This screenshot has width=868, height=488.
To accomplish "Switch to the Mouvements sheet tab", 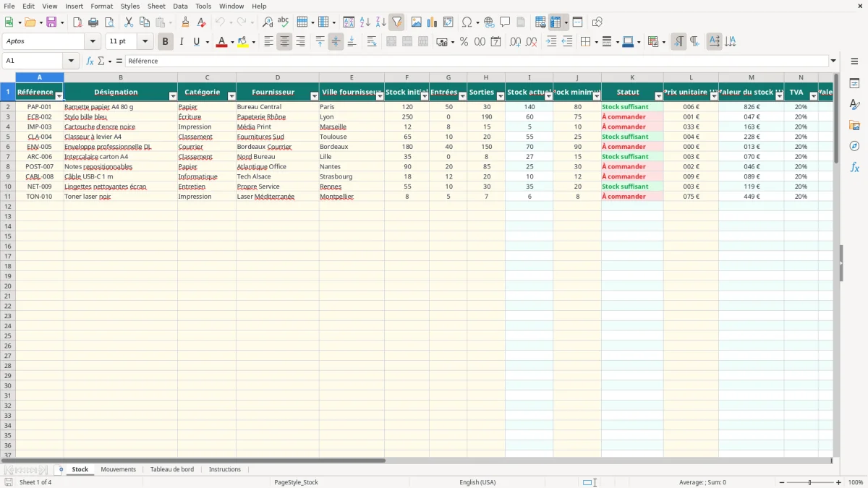I will 118,469.
